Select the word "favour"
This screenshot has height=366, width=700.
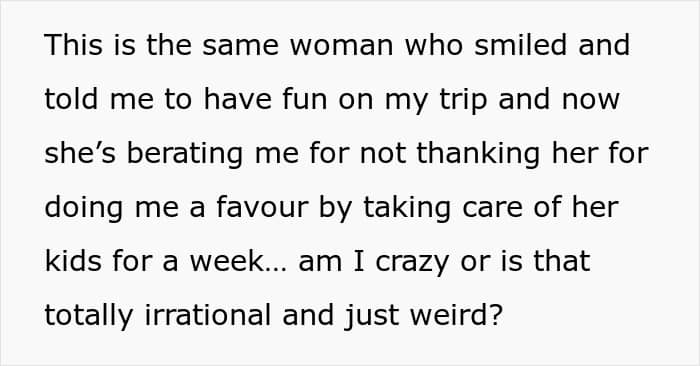262,207
